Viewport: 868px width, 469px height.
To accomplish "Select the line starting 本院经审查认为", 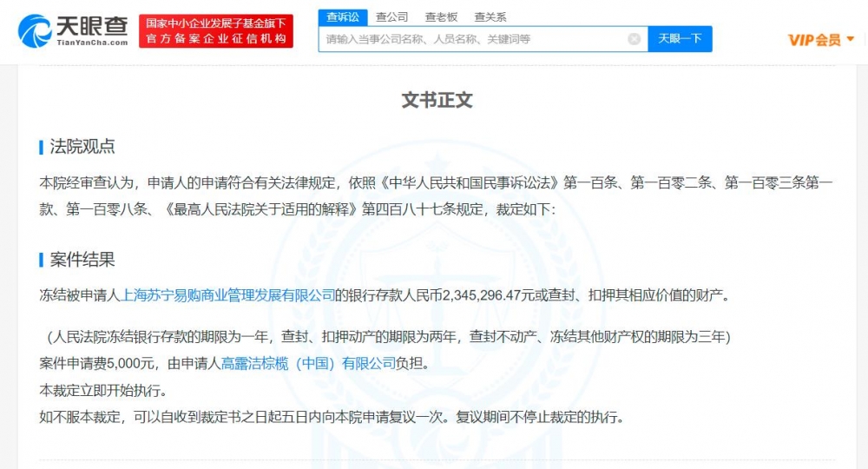I will coord(436,182).
